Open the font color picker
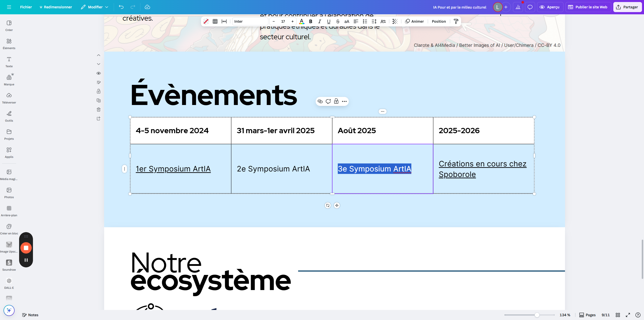This screenshot has height=320, width=644. pyautogui.click(x=302, y=21)
